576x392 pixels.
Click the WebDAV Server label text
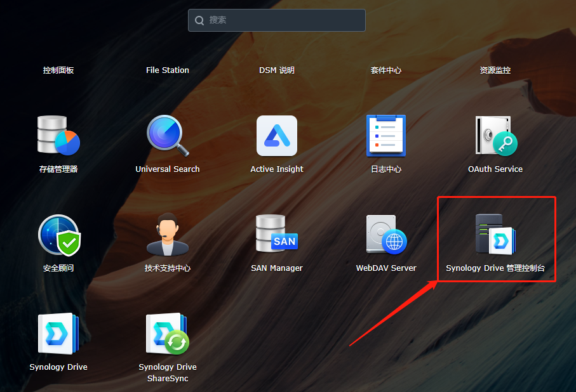tap(386, 268)
